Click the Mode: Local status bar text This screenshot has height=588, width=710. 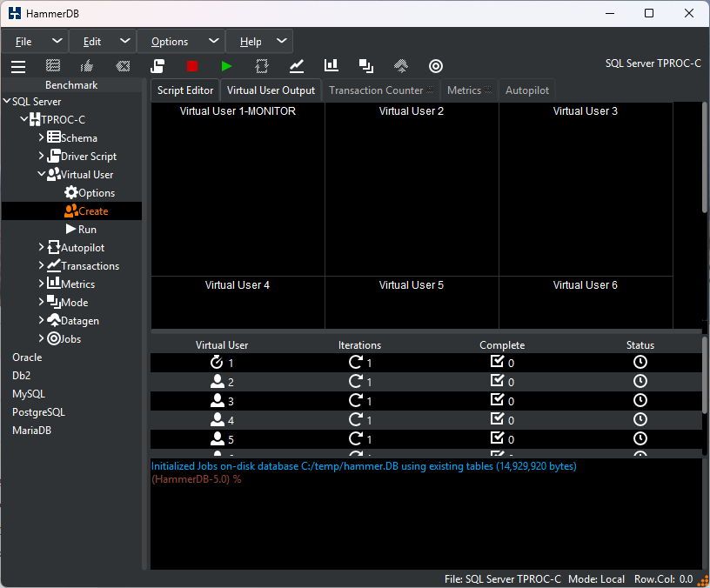coord(596,579)
